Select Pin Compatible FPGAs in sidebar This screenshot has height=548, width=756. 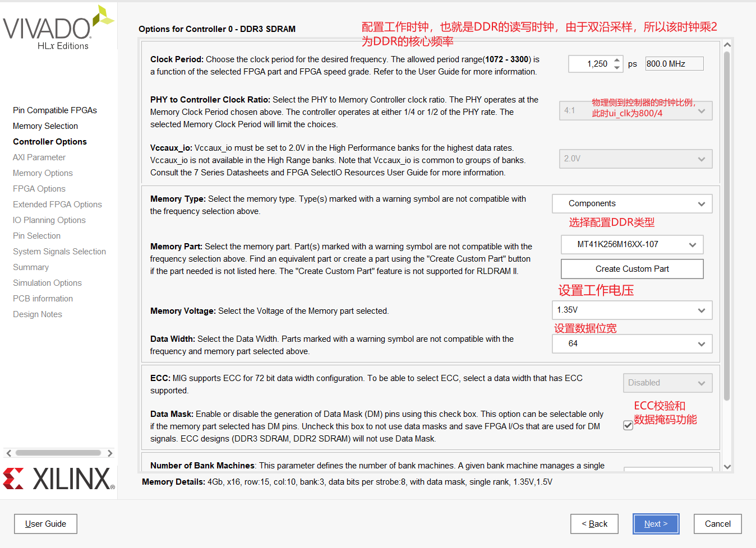pyautogui.click(x=55, y=110)
